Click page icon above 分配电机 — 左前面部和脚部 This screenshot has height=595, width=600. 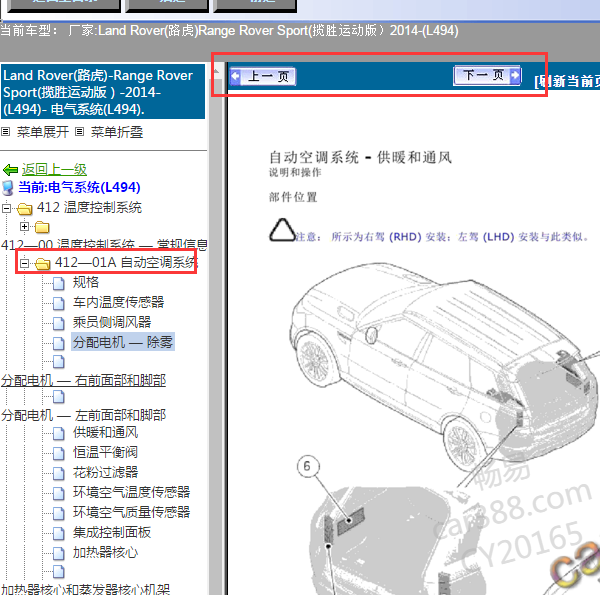pos(59,397)
